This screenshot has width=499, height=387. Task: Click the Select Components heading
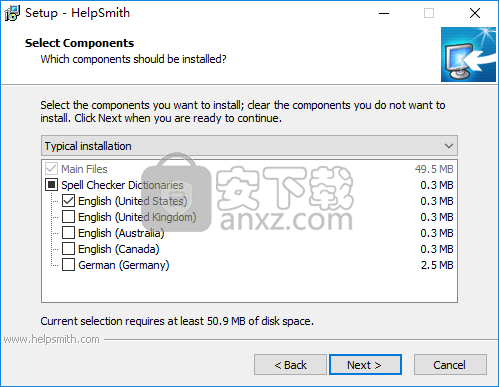click(x=79, y=43)
